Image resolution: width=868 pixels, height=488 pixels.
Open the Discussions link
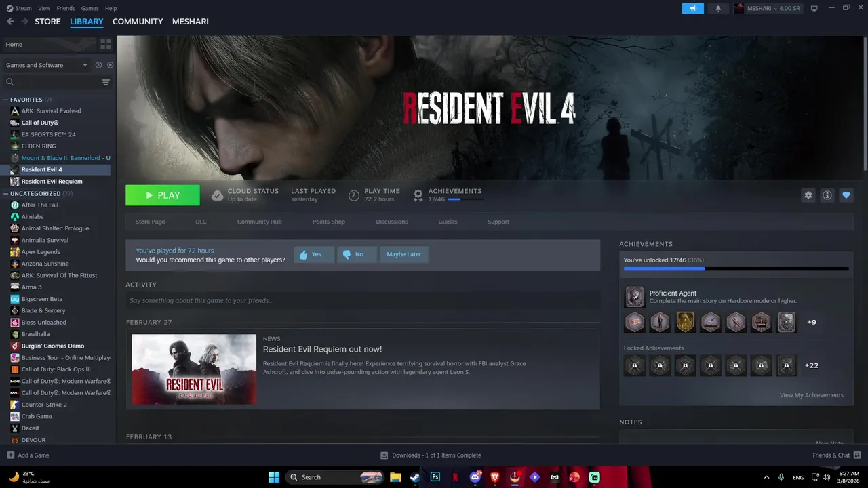392,222
